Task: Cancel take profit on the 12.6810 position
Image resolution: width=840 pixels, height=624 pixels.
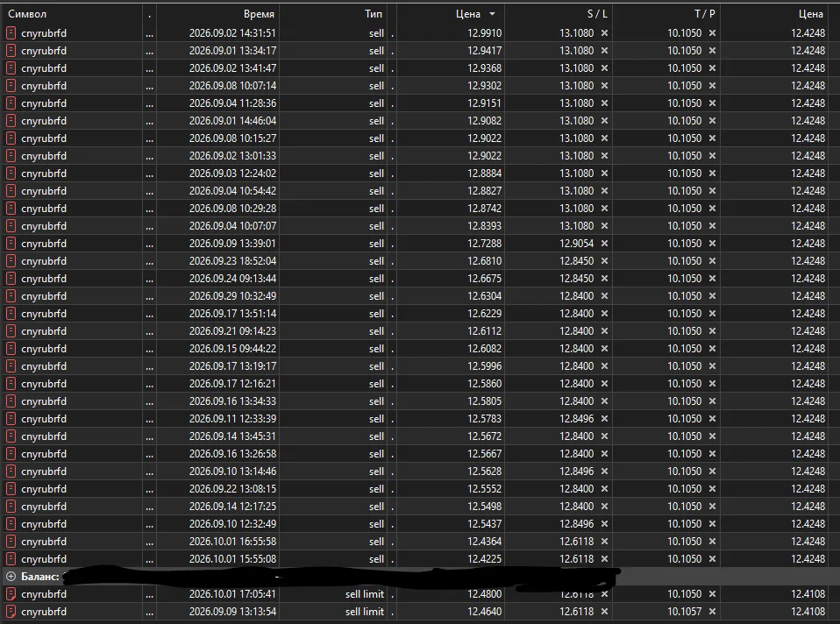Action: click(x=713, y=261)
